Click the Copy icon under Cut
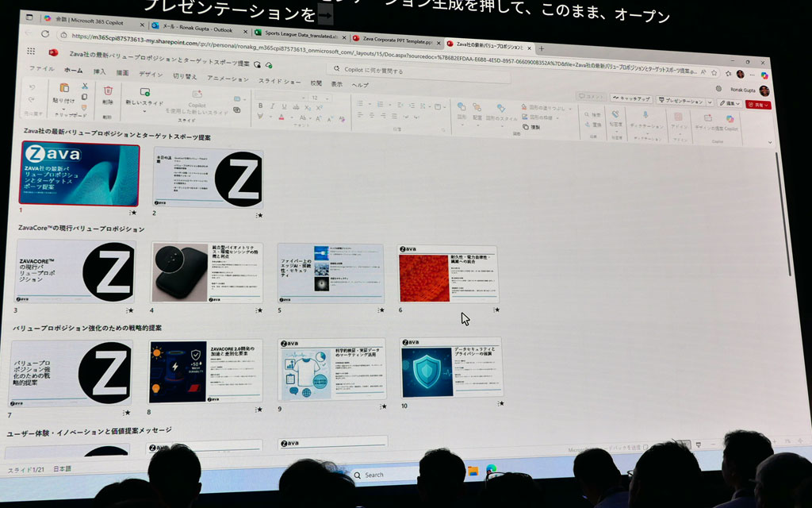The image size is (812, 508). pos(84,96)
